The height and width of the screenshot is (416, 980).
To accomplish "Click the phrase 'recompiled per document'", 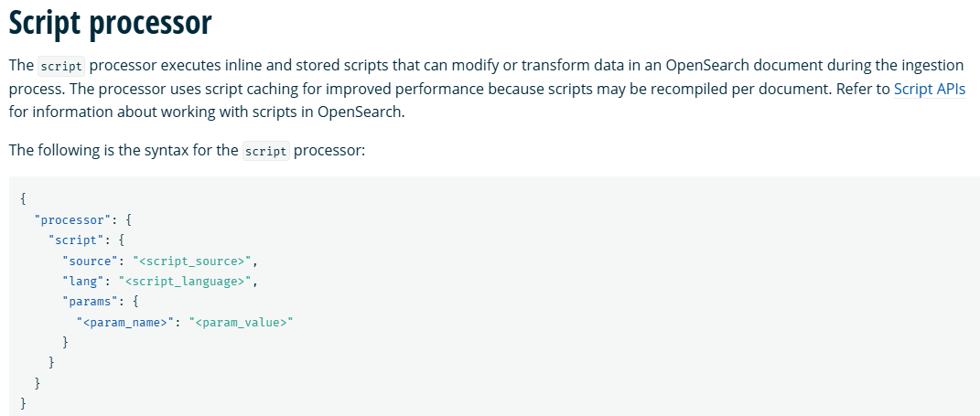I will pyautogui.click(x=728, y=89).
